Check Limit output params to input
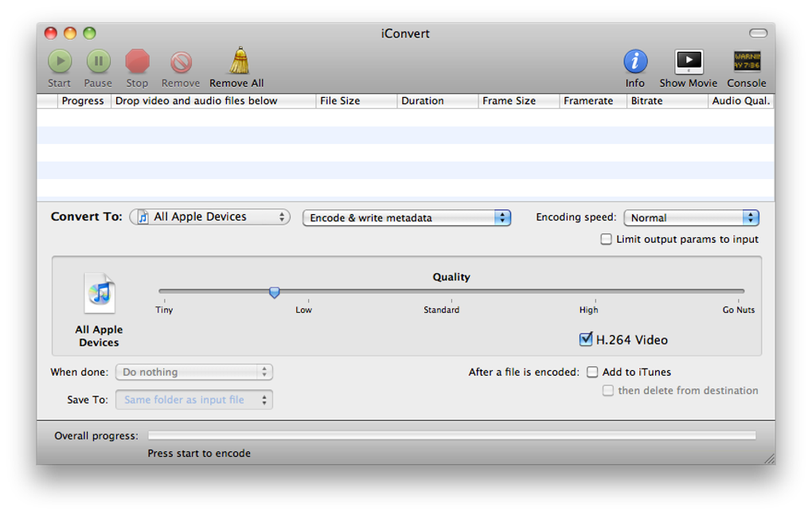812x515 pixels. coord(606,239)
